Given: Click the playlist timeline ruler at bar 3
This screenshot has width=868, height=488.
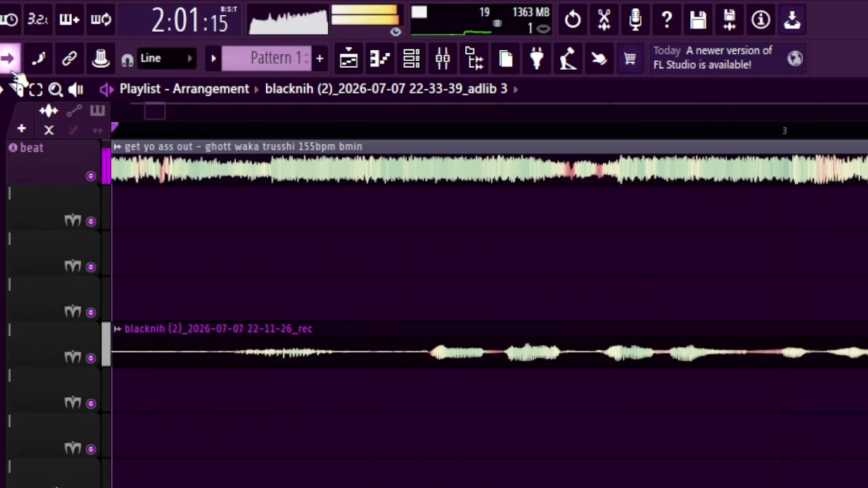Looking at the screenshot, I should coord(785,130).
